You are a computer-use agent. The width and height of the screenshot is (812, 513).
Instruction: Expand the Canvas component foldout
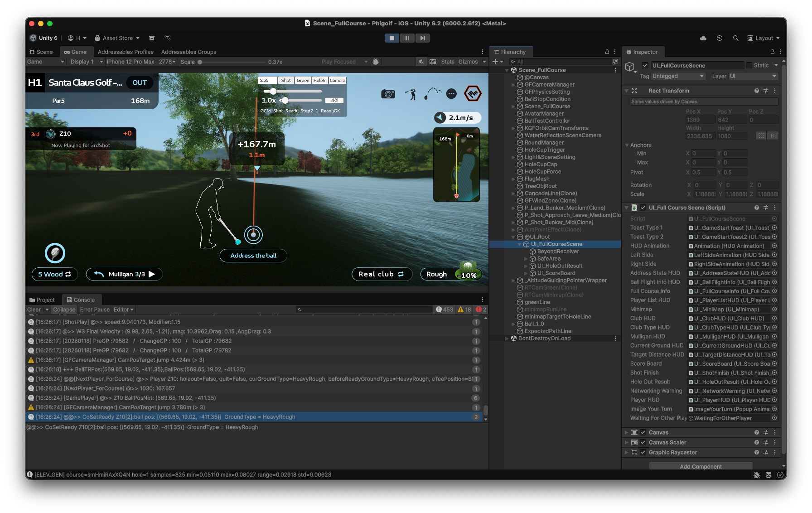click(626, 432)
